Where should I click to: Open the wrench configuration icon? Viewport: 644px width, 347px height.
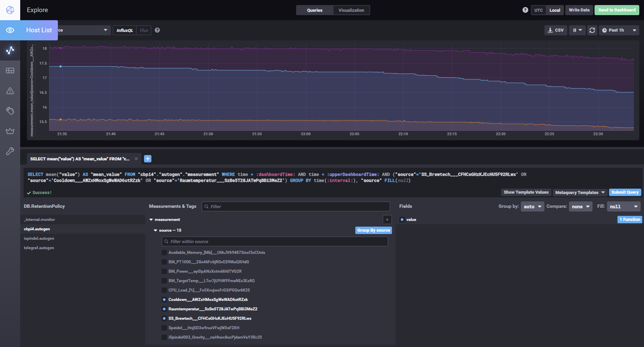point(10,151)
